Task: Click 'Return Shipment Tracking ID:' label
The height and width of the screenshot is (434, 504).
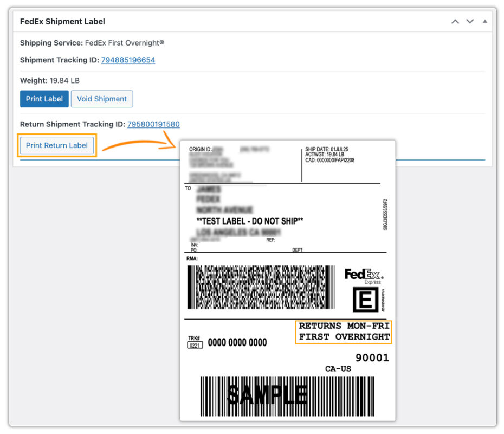Action: (72, 124)
